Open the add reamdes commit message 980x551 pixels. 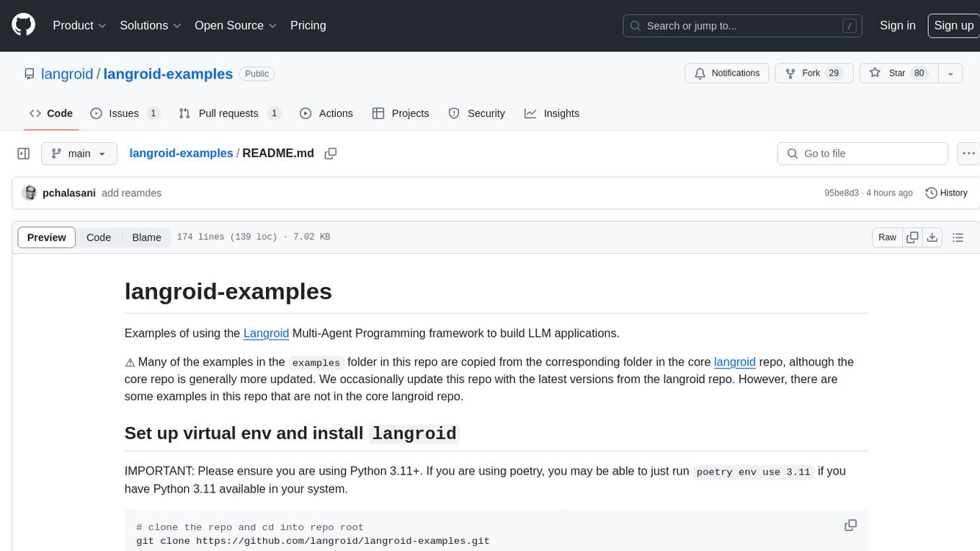(131, 193)
